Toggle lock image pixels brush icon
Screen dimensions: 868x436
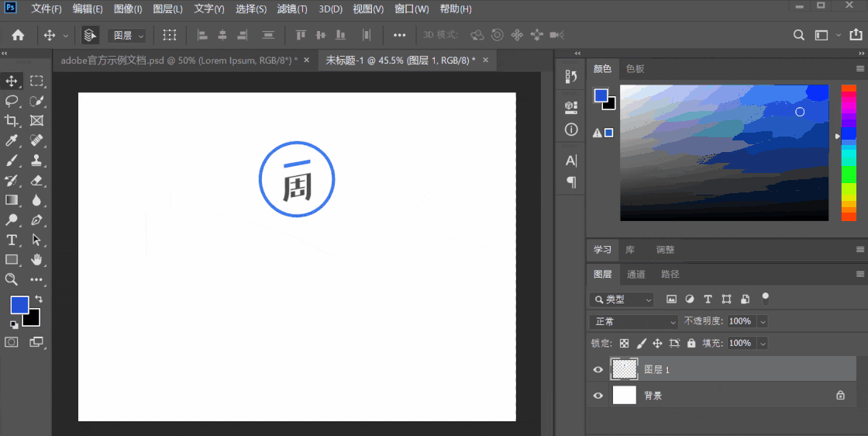coord(641,343)
